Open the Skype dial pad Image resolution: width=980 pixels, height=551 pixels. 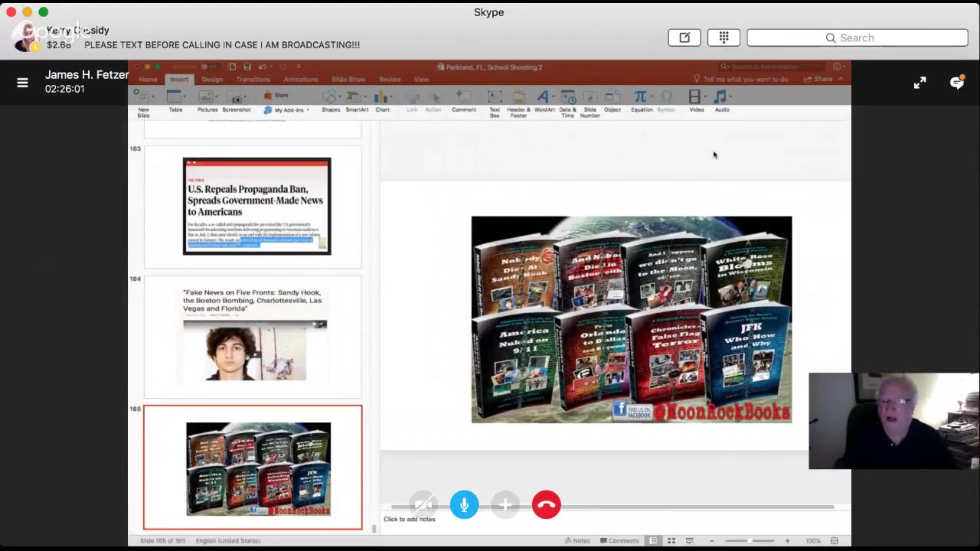coord(724,37)
